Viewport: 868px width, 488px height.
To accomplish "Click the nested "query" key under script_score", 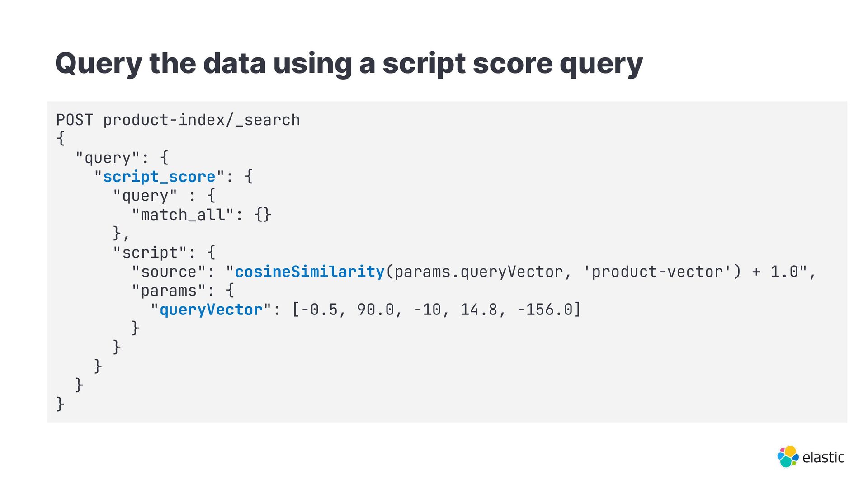I will click(146, 196).
